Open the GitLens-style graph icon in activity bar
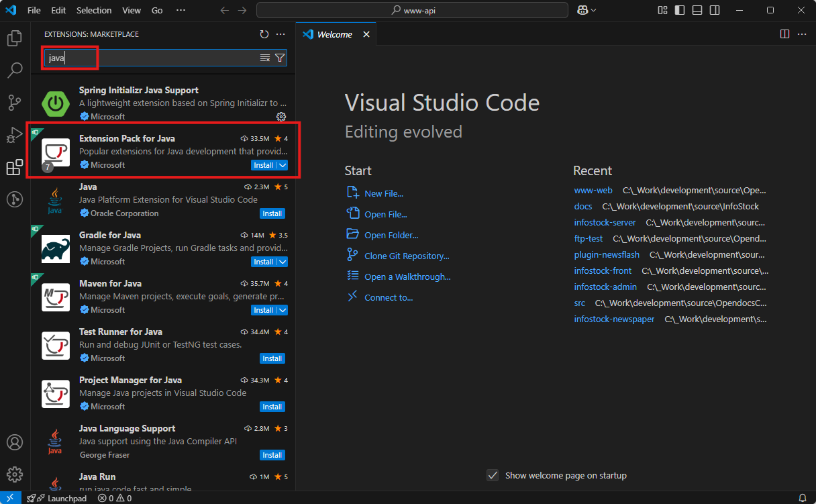The image size is (816, 504). point(14,199)
